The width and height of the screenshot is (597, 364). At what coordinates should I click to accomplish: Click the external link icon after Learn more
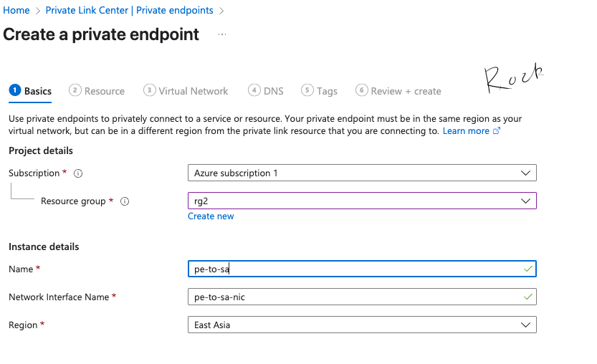[x=497, y=131]
